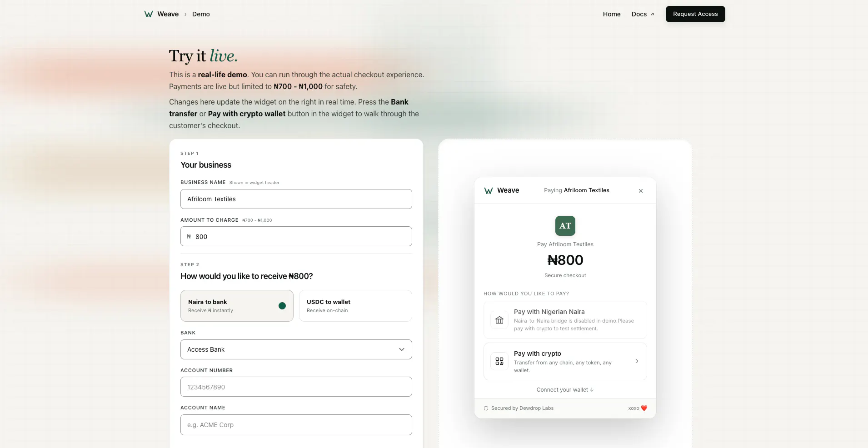Open the Docs external link
This screenshot has height=448, width=868.
pos(643,14)
